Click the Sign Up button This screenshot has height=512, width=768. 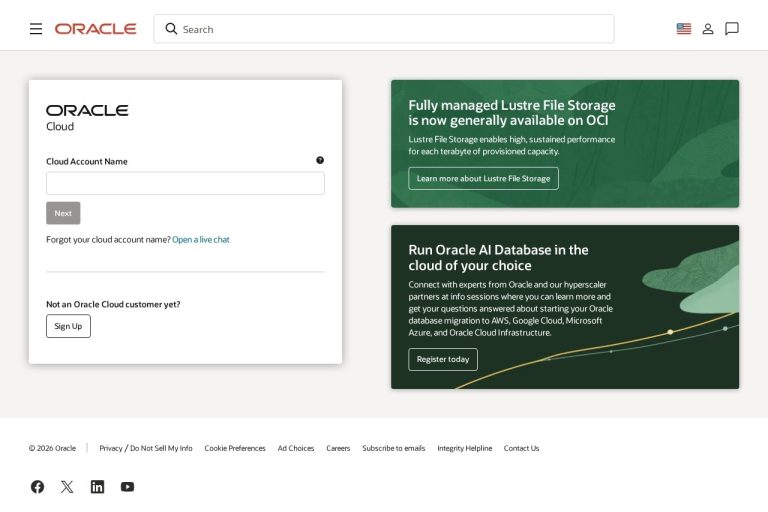68,326
